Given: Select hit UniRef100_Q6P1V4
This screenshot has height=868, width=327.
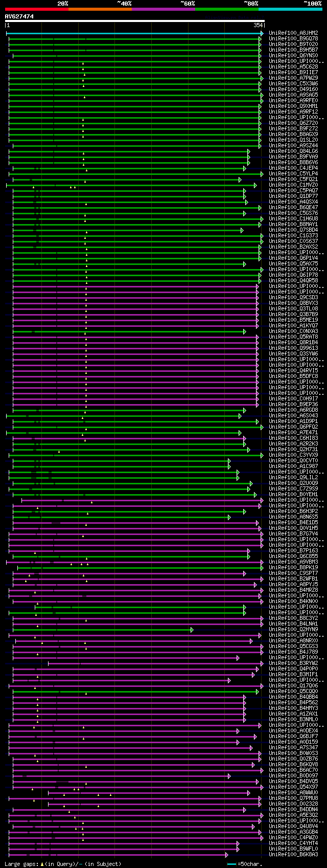Looking at the screenshot, I should [x=293, y=258].
